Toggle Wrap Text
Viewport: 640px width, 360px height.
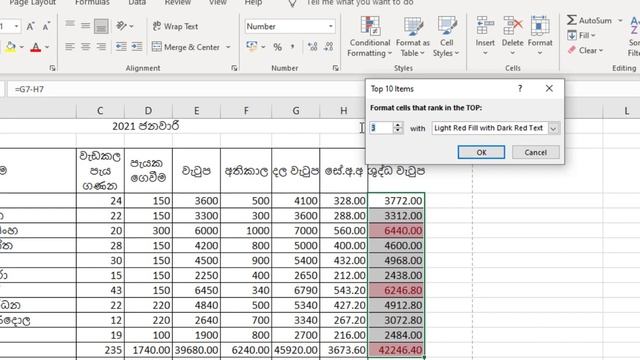click(x=176, y=27)
